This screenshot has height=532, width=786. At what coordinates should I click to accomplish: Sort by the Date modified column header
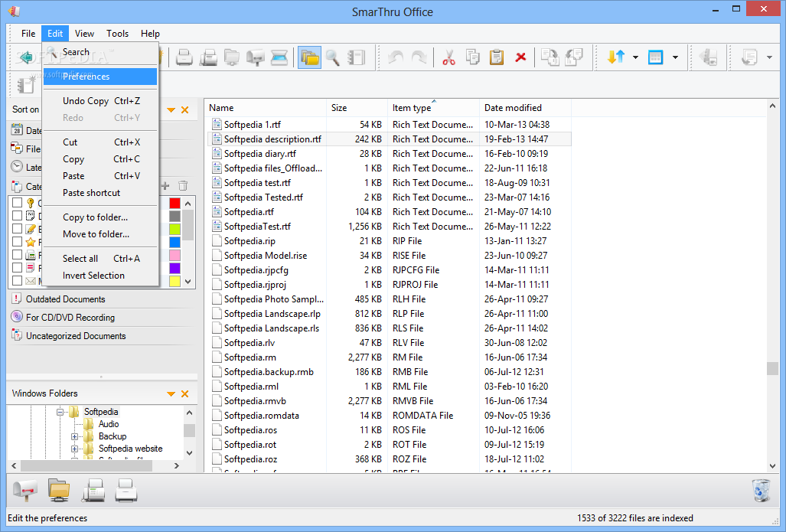click(x=525, y=108)
